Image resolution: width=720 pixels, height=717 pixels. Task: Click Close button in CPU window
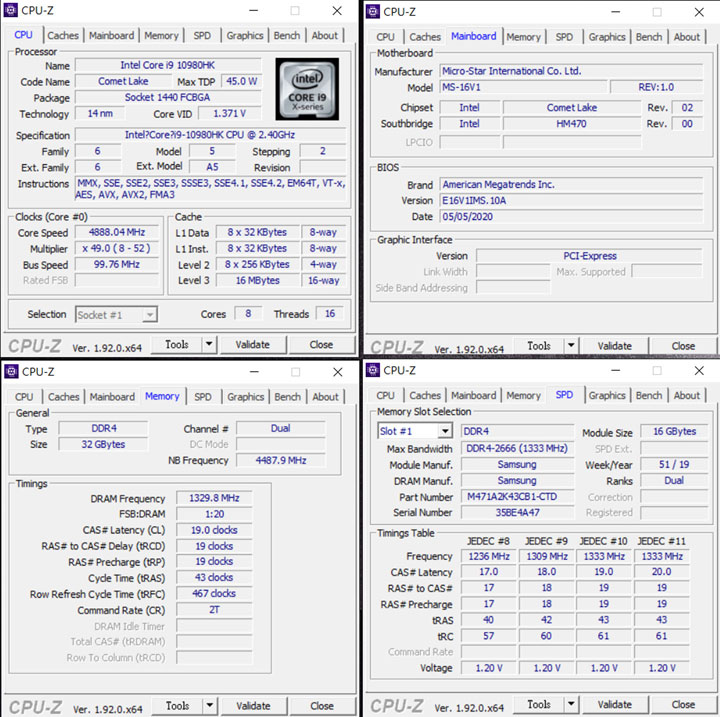321,344
